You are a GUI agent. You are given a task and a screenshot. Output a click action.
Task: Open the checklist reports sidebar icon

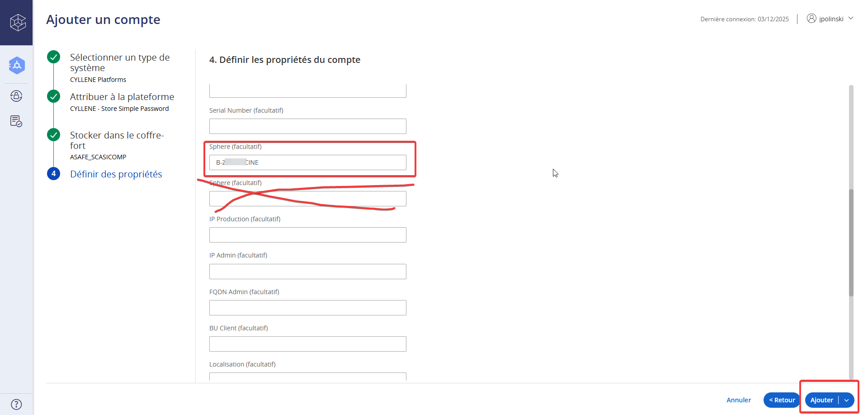16,121
